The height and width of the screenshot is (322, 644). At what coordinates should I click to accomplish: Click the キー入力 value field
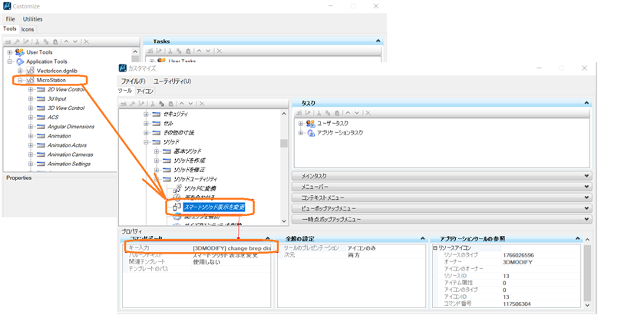click(x=232, y=248)
